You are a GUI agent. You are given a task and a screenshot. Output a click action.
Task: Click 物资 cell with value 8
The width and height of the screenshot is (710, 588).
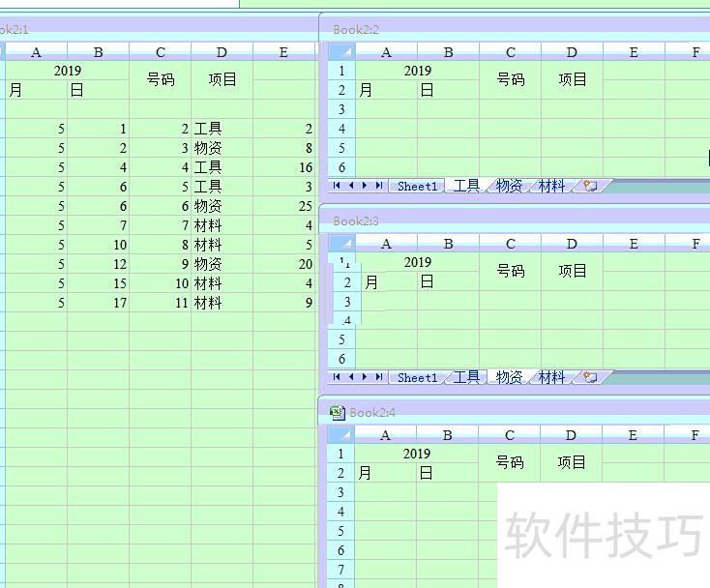pos(222,148)
